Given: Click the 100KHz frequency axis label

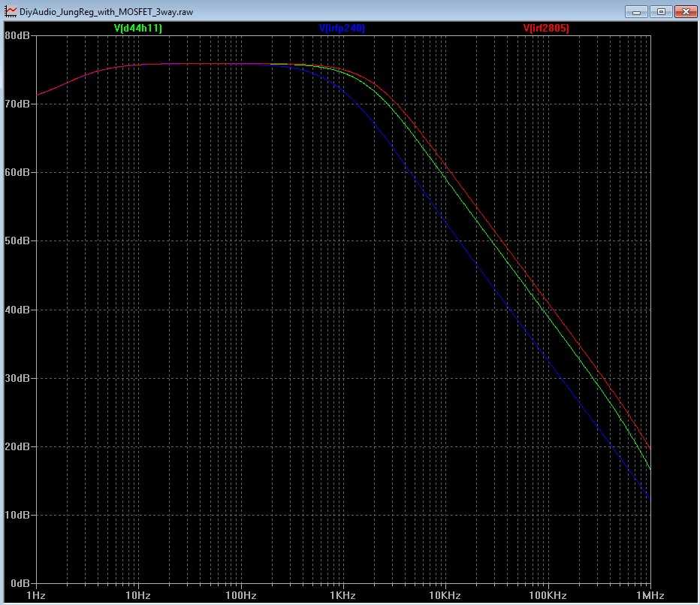Looking at the screenshot, I should coord(548,595).
